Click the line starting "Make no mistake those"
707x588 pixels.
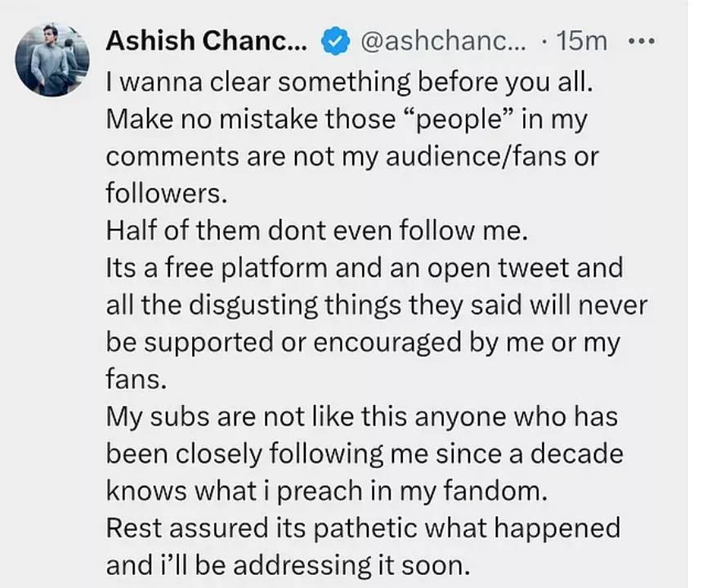(x=347, y=119)
